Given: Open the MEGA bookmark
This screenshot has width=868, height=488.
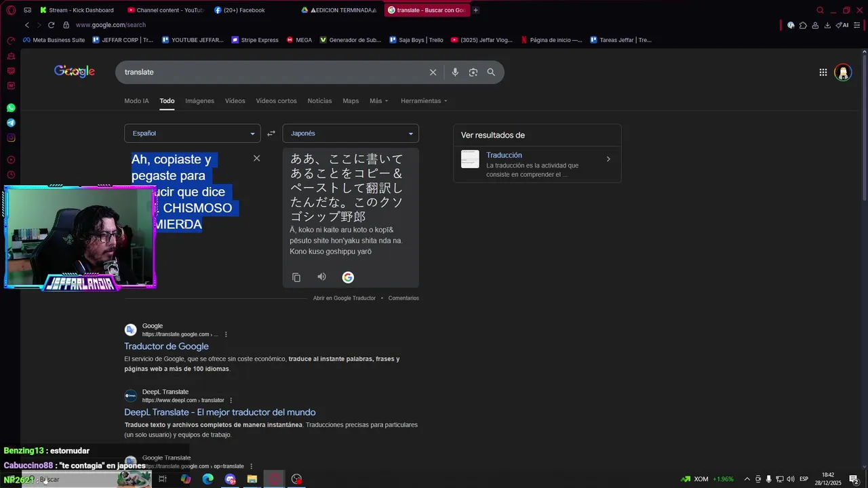Looking at the screenshot, I should tap(299, 40).
